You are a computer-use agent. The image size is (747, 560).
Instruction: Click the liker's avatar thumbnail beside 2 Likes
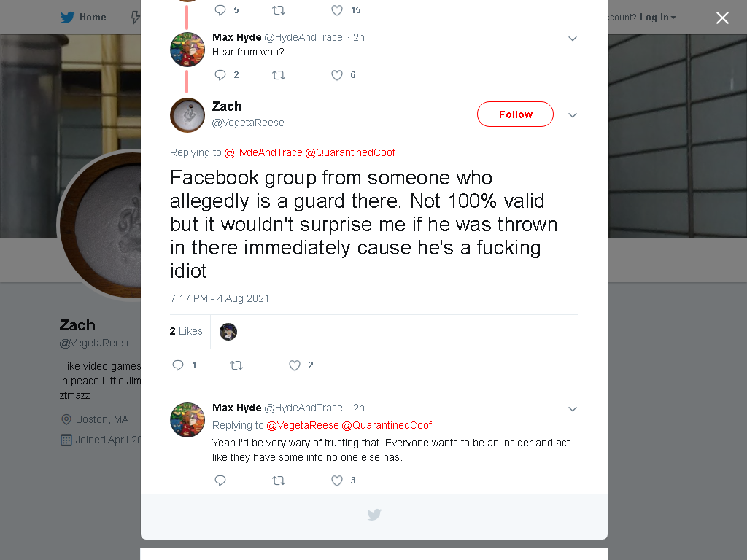[228, 332]
